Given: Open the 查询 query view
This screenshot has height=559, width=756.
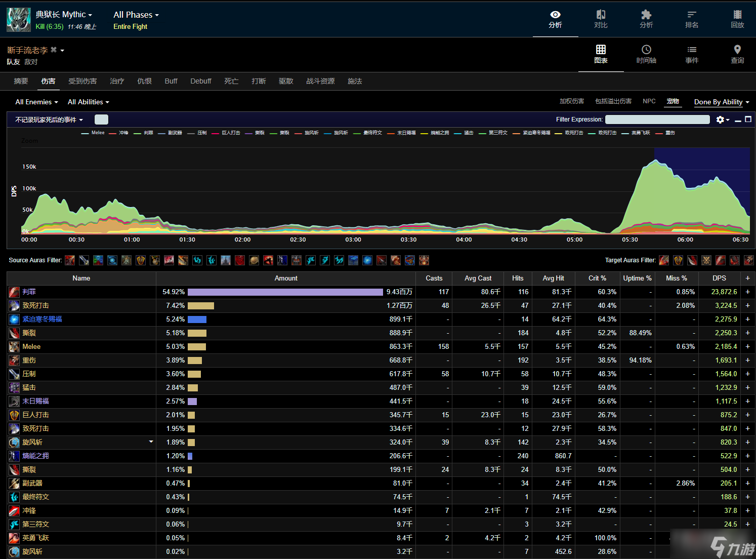Looking at the screenshot, I should click(x=737, y=54).
